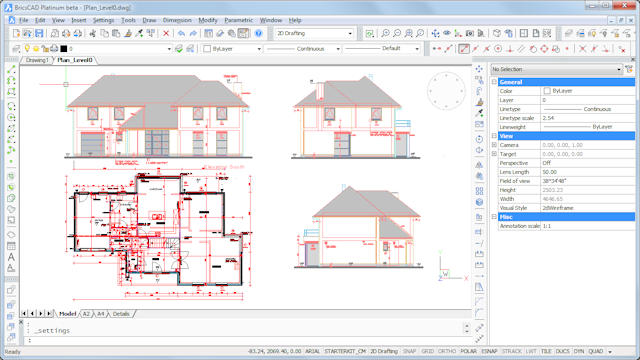Toggle POLAR tracking in status bar
Image resolution: width=640 pixels, height=360 pixels.
[x=469, y=351]
